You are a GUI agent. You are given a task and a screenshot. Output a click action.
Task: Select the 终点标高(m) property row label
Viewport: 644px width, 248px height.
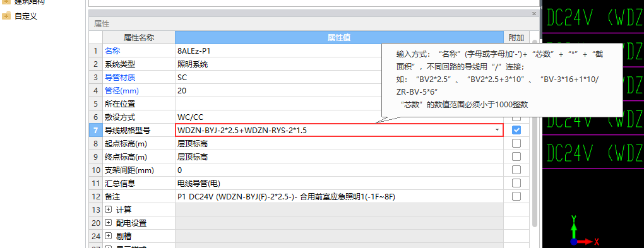tap(126, 156)
